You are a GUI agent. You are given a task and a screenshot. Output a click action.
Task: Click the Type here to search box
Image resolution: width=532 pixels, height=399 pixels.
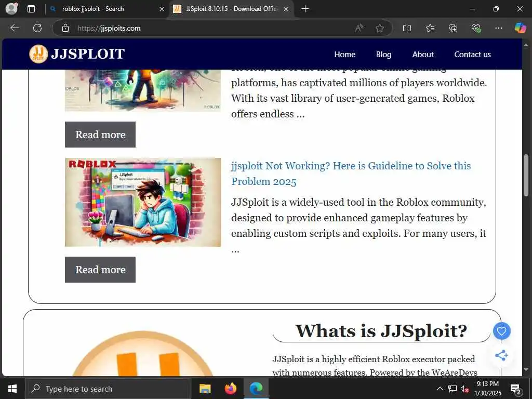107,389
